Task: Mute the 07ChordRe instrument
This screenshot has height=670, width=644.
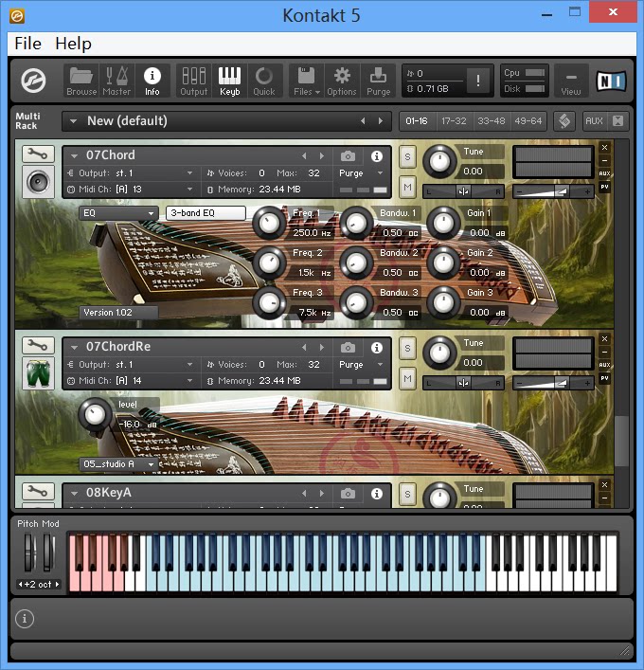Action: pyautogui.click(x=407, y=378)
